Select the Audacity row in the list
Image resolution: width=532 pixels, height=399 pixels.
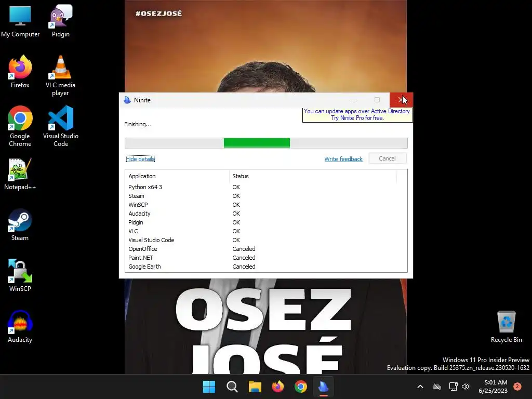click(x=266, y=214)
